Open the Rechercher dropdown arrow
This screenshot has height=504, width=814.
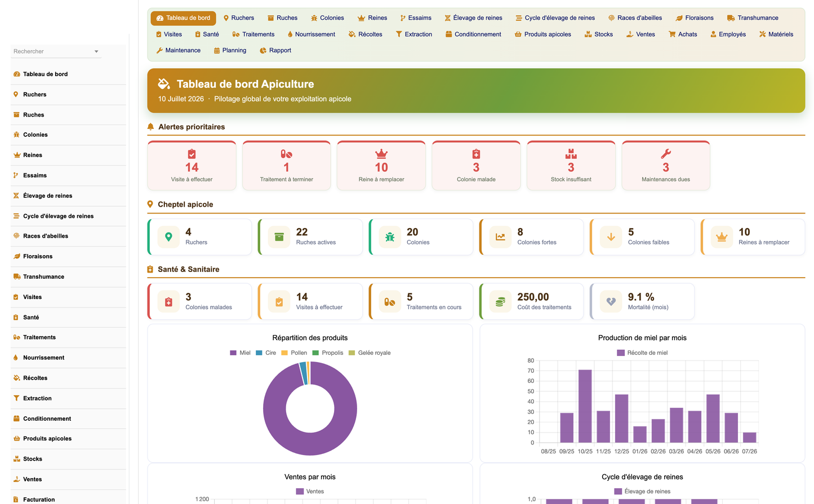[96, 51]
